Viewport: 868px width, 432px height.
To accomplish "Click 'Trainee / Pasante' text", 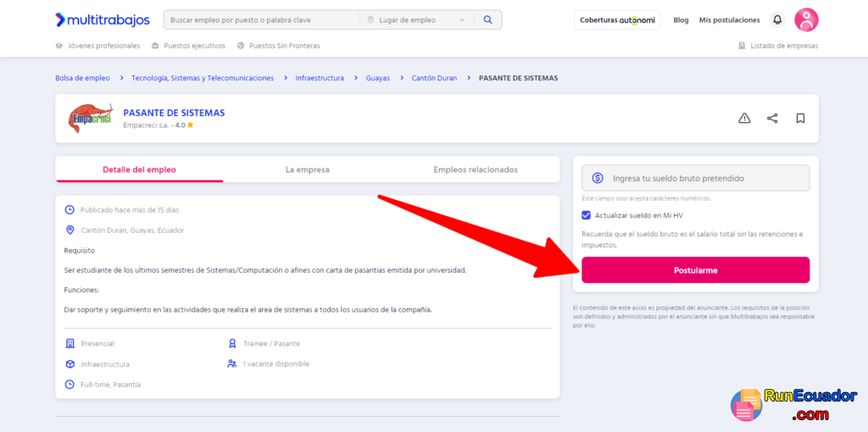I will (271, 344).
